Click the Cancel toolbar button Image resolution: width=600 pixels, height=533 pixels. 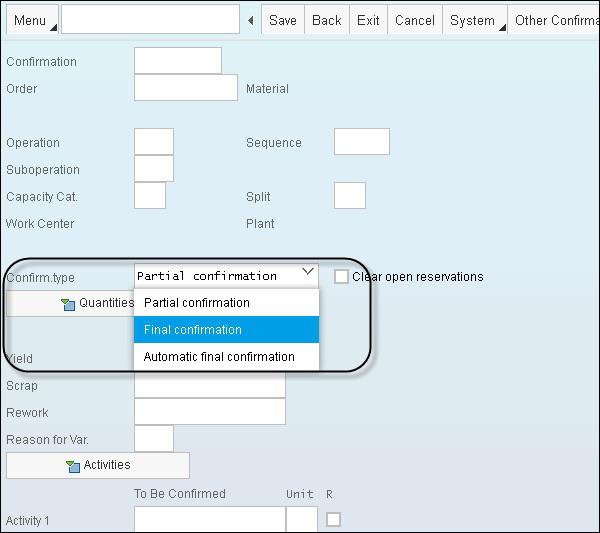pos(415,20)
